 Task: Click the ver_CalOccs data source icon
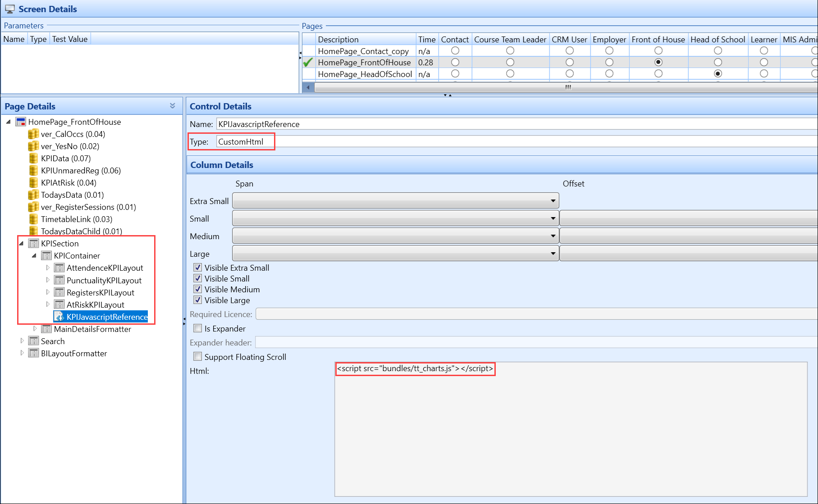coord(33,134)
